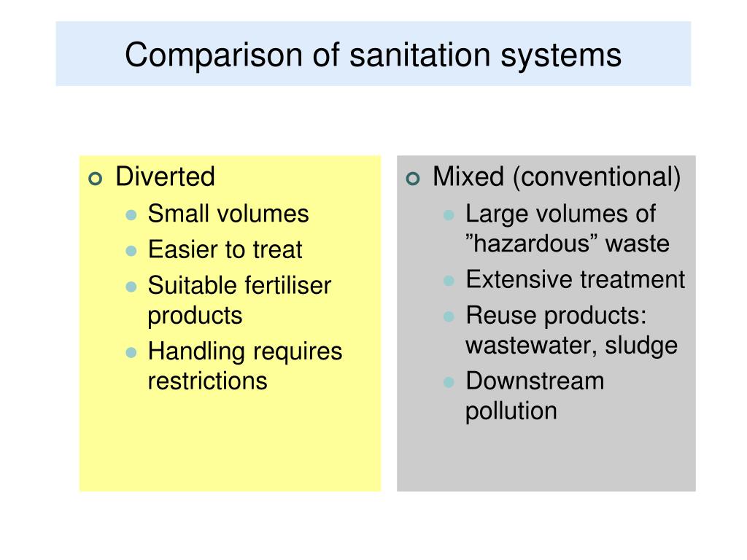Click the bullet dot beside Suitable fertiliser products
Viewport: 747px width, 560px height.
click(131, 287)
